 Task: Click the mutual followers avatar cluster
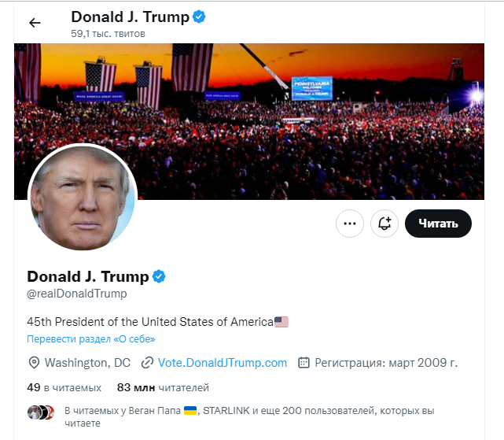coord(41,412)
